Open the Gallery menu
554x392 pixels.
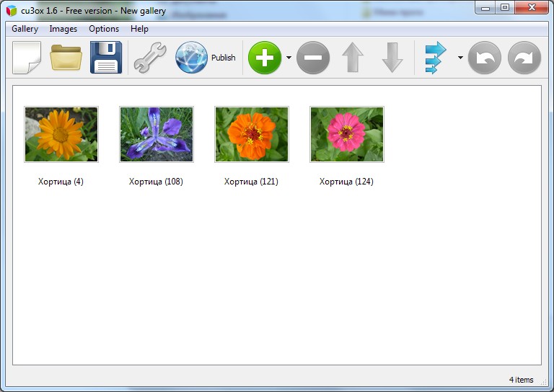[25, 29]
